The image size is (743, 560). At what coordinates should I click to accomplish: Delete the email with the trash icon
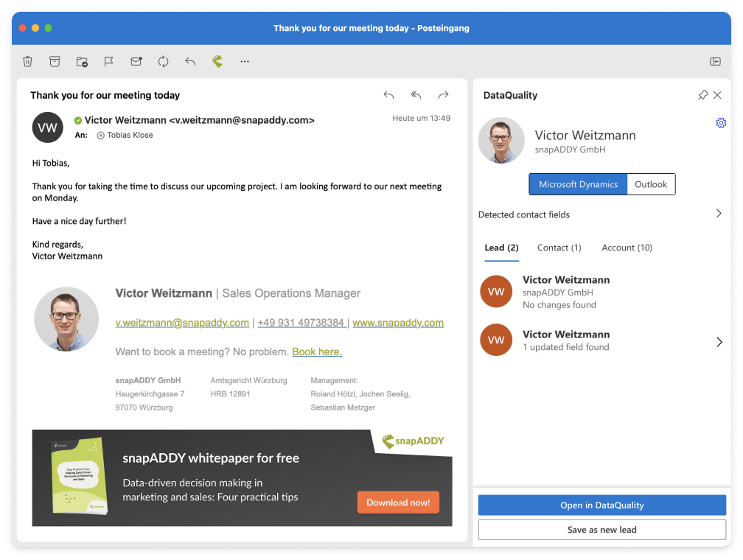click(x=27, y=62)
